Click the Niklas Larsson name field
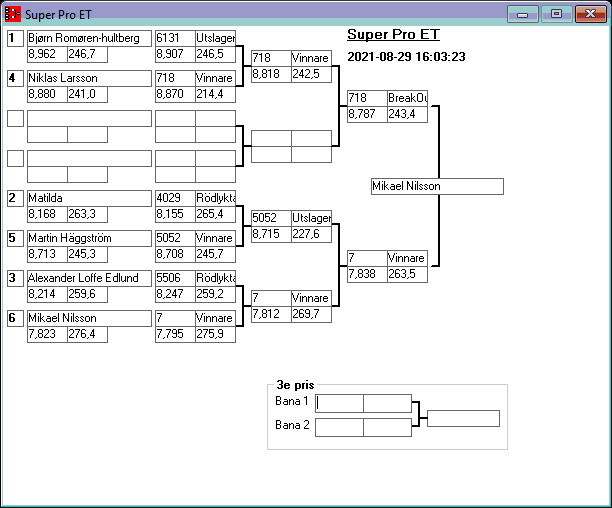612x508 pixels. (x=89, y=78)
